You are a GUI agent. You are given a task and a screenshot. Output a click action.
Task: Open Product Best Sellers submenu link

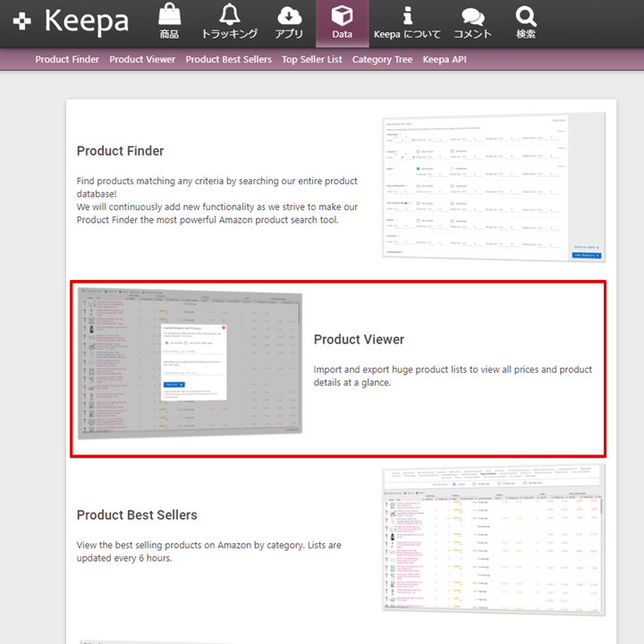click(228, 60)
